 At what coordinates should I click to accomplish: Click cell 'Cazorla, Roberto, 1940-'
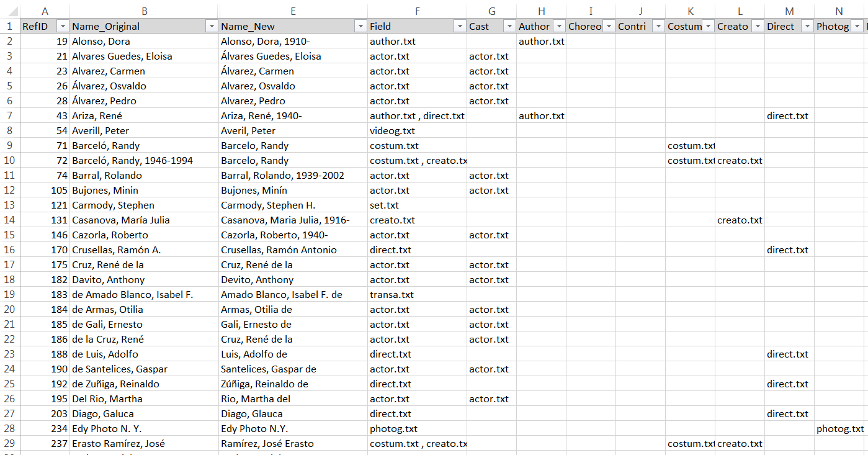[293, 235]
